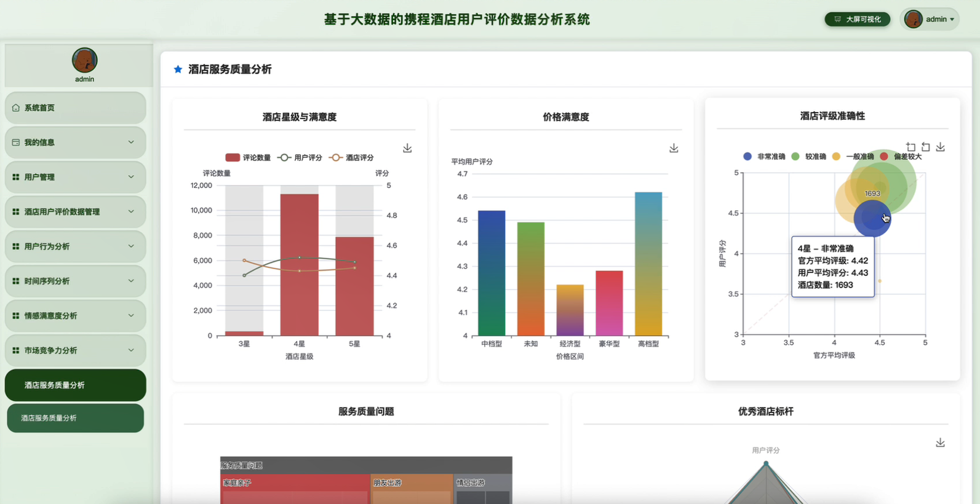Screen dimensions: 980x504
Task: Expand the 用户行为分析 submenu arrow
Action: [131, 246]
